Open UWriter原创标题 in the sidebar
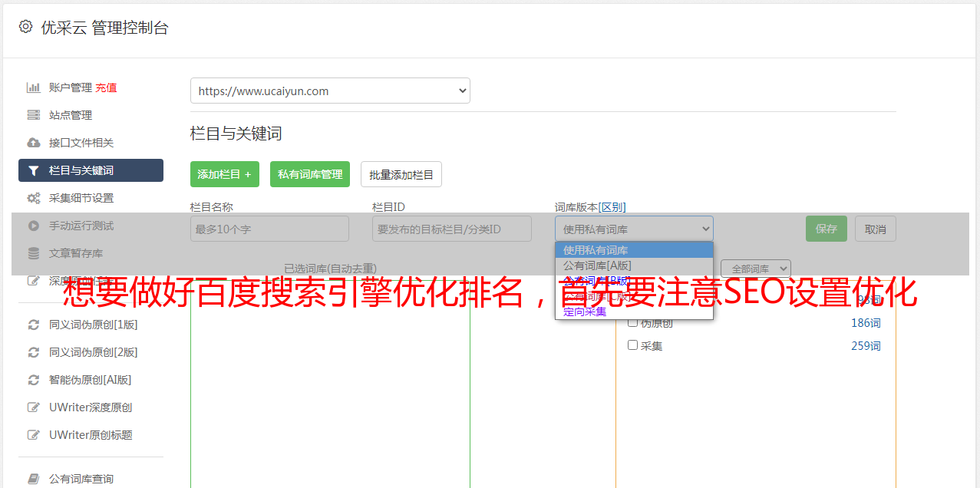The width and height of the screenshot is (980, 488). click(91, 435)
